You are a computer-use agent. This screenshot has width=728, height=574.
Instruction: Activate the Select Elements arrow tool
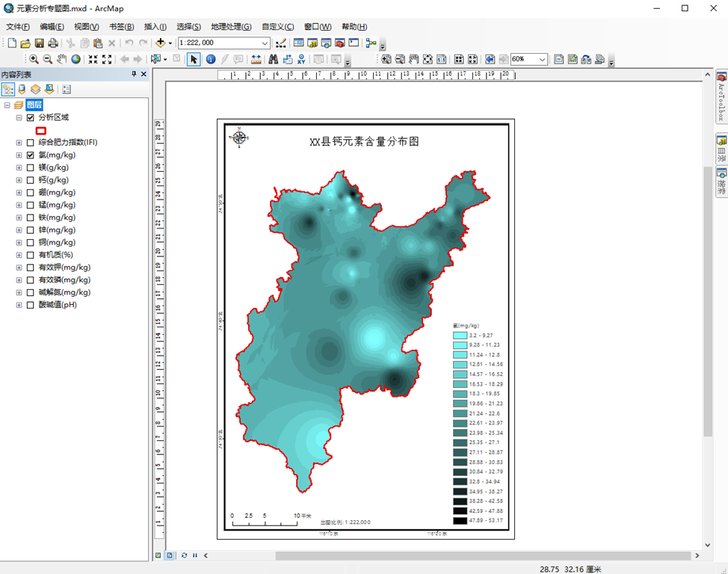point(194,59)
